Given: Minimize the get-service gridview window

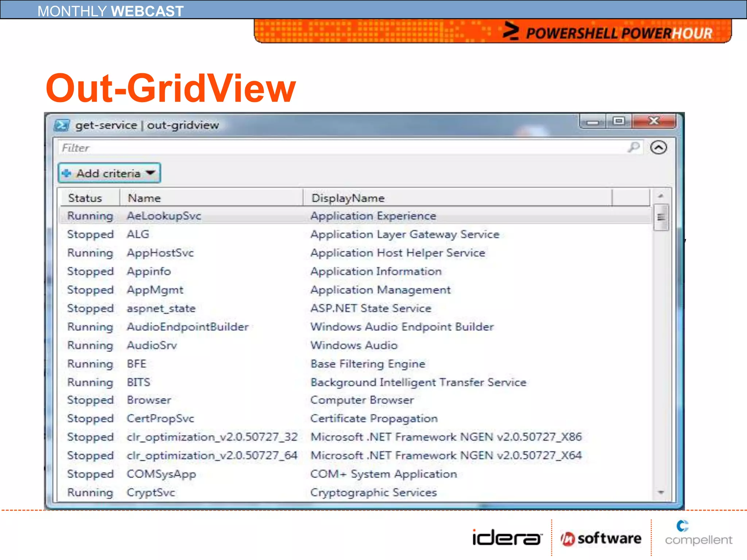Looking at the screenshot, I should click(593, 122).
